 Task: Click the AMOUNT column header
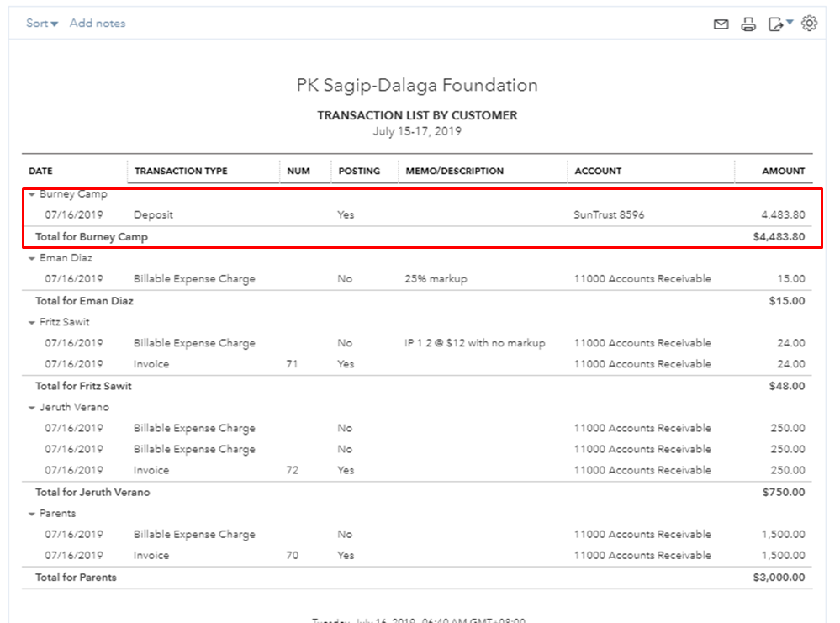pyautogui.click(x=783, y=171)
